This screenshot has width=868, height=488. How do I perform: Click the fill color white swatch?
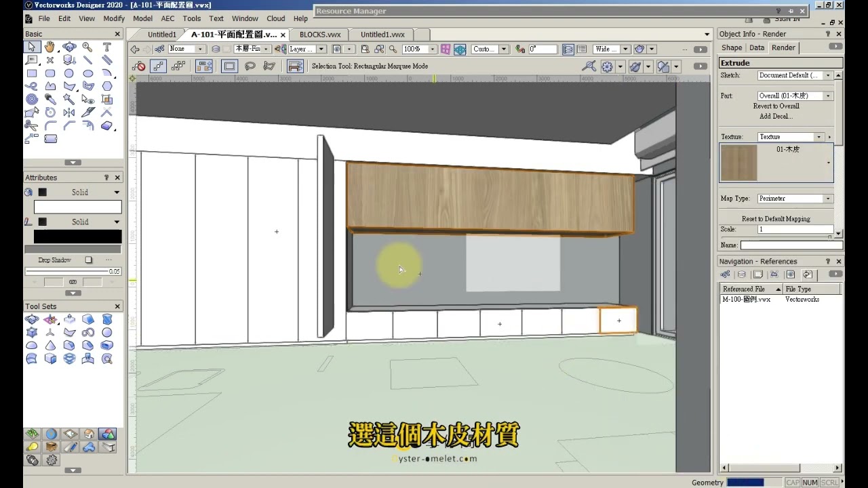coord(78,207)
